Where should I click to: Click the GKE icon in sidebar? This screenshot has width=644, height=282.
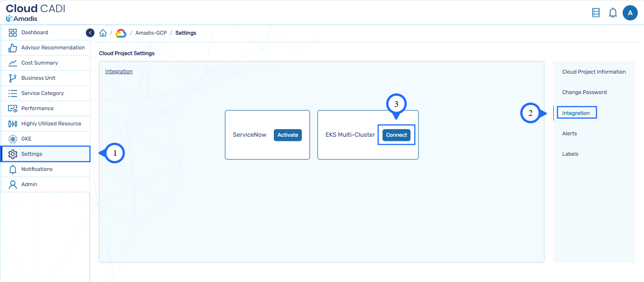[x=13, y=139]
